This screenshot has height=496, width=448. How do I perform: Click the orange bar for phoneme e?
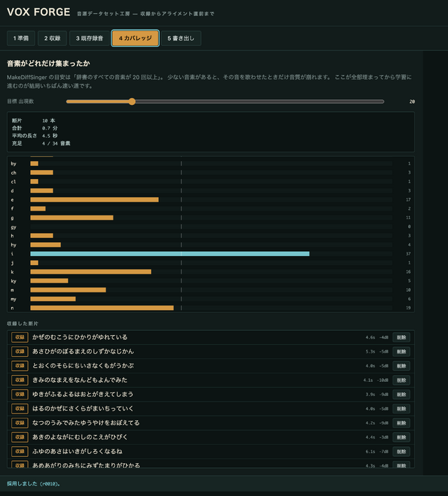(94, 199)
